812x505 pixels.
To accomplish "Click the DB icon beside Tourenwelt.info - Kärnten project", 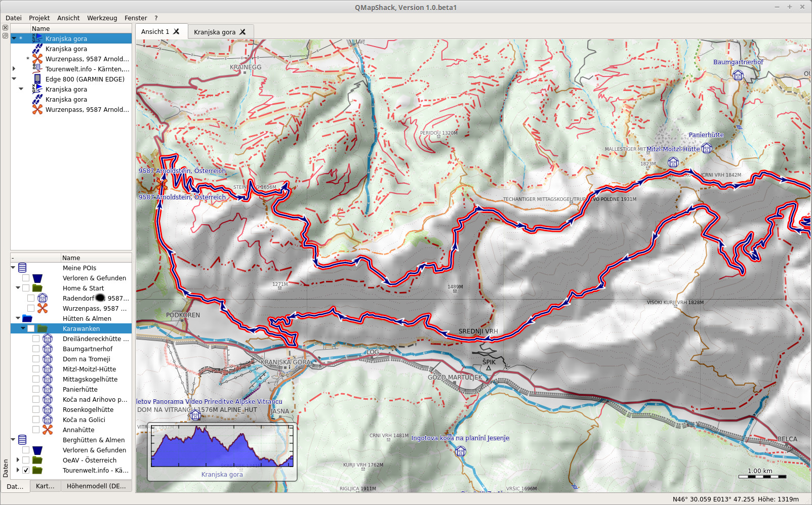I will click(37, 69).
